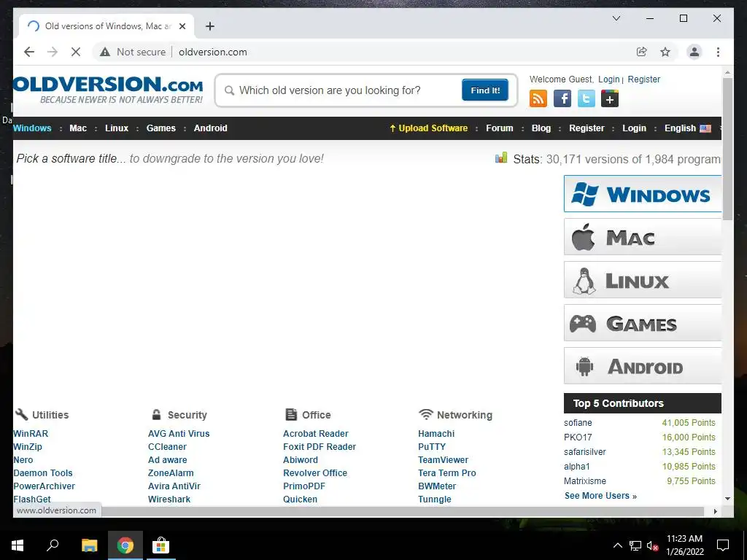Image resolution: width=747 pixels, height=560 pixels.
Task: Click the Windows platform banner
Action: 642,194
